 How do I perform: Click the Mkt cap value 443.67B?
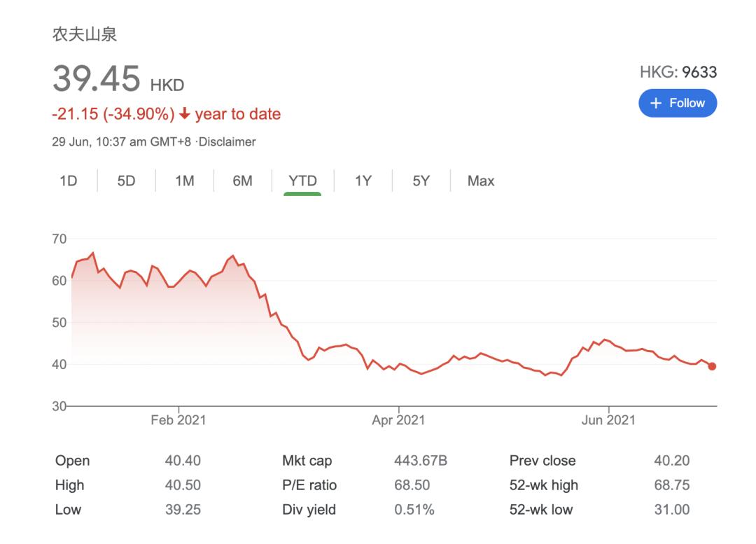tap(421, 461)
